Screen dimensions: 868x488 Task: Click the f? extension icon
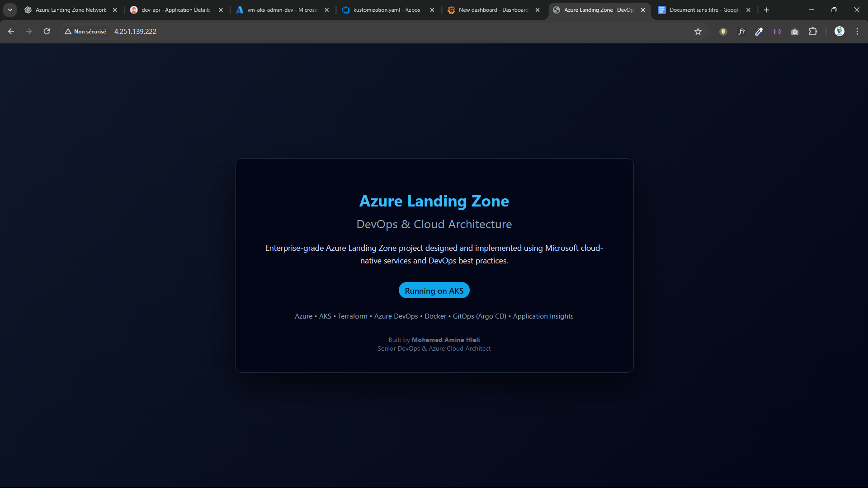(741, 31)
